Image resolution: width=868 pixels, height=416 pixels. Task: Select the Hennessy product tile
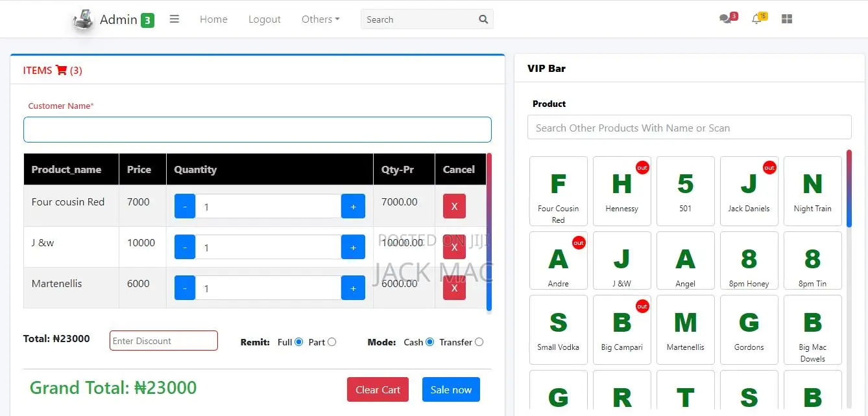pyautogui.click(x=621, y=191)
